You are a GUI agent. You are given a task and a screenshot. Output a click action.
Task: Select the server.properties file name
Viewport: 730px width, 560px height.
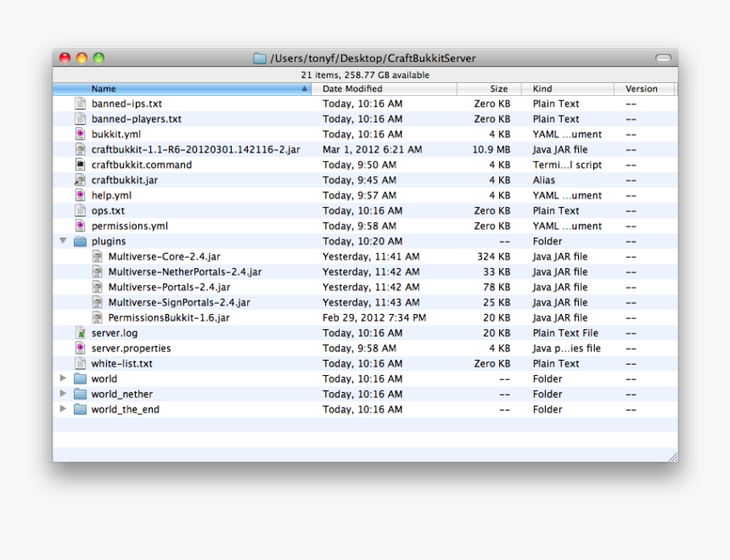click(x=131, y=348)
